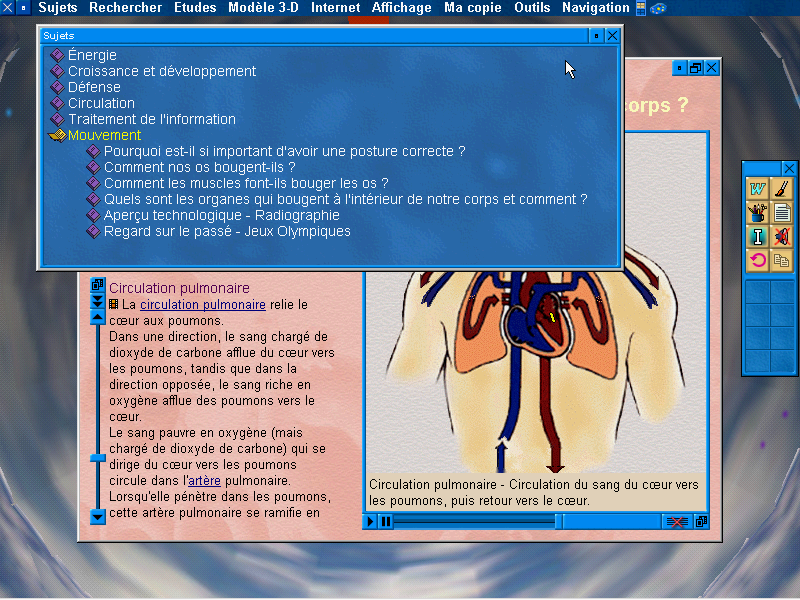Image resolution: width=800 pixels, height=600 pixels.
Task: Click the lined document page icon
Action: click(x=782, y=213)
